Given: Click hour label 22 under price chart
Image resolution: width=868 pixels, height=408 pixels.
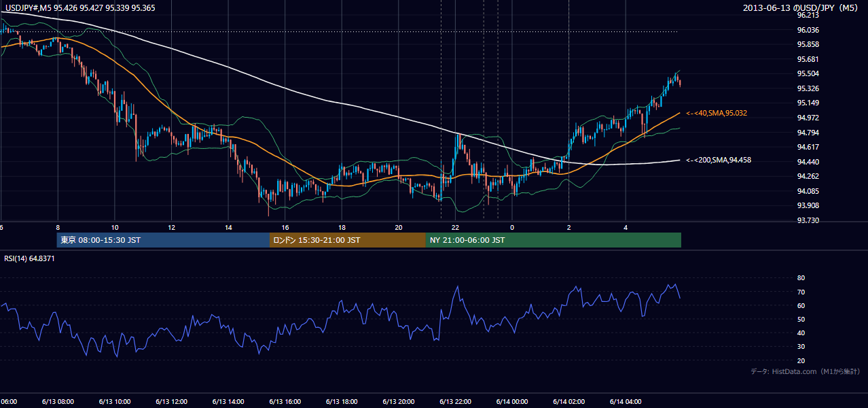Looking at the screenshot, I should pos(455,228).
